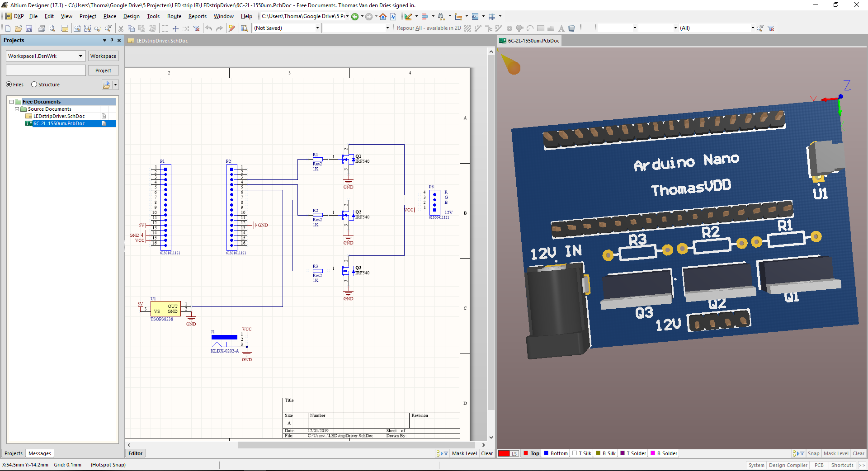The height and width of the screenshot is (471, 868).
Task: Click the Workspace button
Action: click(103, 56)
